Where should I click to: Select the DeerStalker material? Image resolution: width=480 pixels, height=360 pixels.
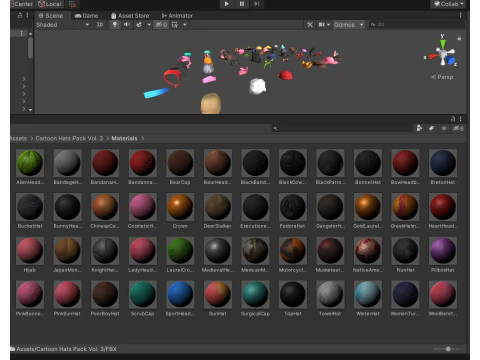click(x=218, y=211)
